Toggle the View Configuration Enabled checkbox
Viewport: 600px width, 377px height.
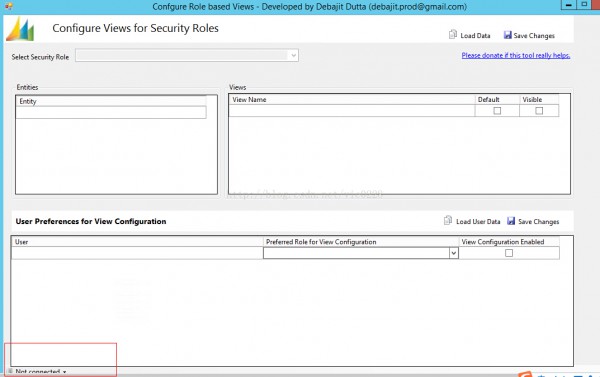click(509, 253)
